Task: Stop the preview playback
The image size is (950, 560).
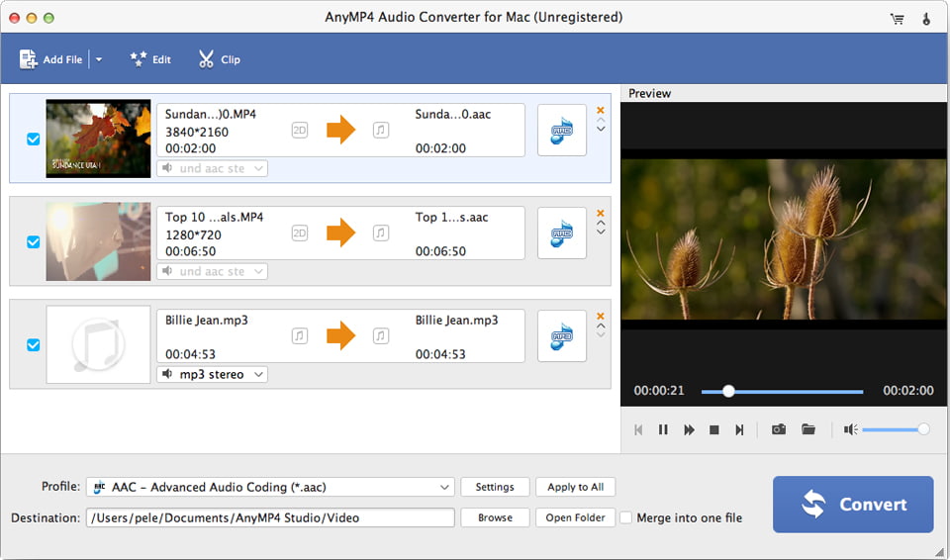Action: (x=714, y=429)
